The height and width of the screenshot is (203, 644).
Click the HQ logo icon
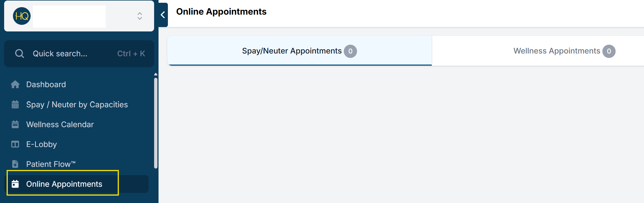pos(22,16)
